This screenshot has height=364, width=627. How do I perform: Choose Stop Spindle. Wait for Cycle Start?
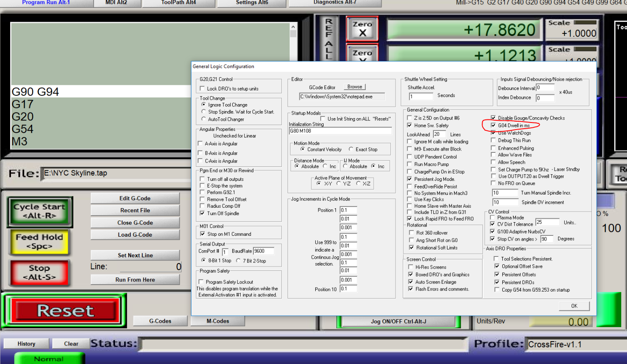point(203,111)
